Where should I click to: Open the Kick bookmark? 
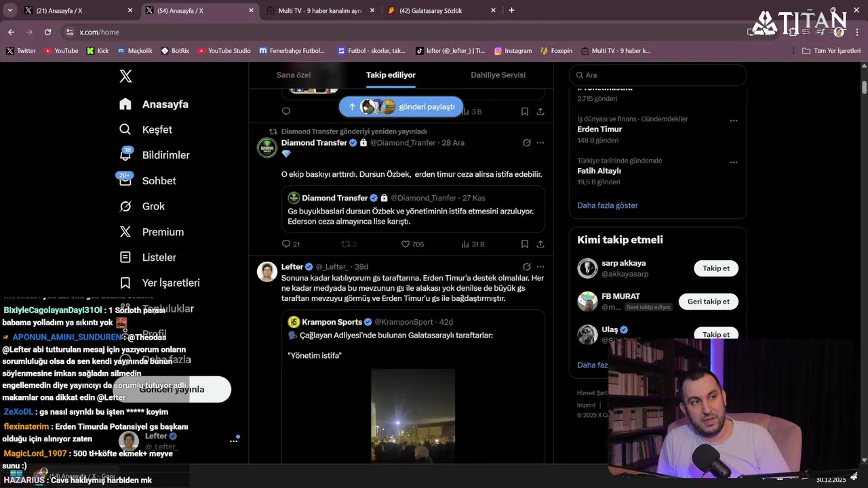coord(98,51)
